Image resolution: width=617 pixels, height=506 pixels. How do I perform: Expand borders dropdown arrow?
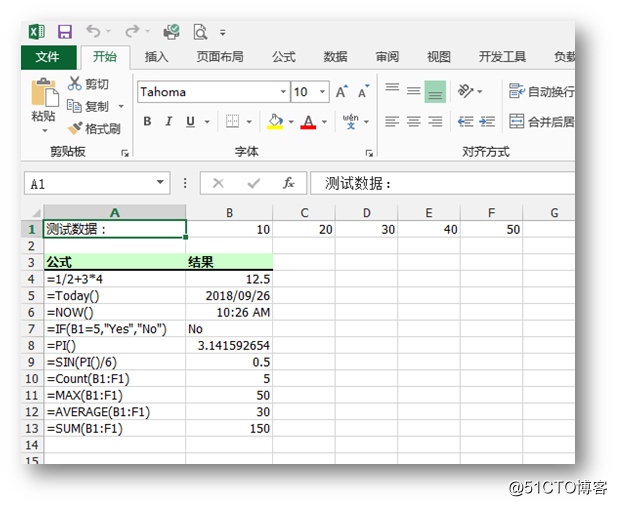tap(249, 122)
